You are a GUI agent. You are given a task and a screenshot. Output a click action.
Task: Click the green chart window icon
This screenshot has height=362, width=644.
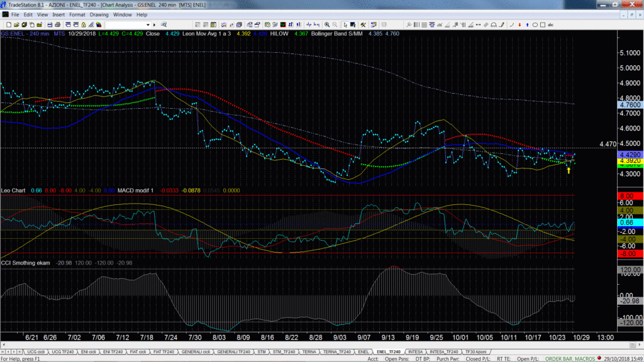click(283, 25)
